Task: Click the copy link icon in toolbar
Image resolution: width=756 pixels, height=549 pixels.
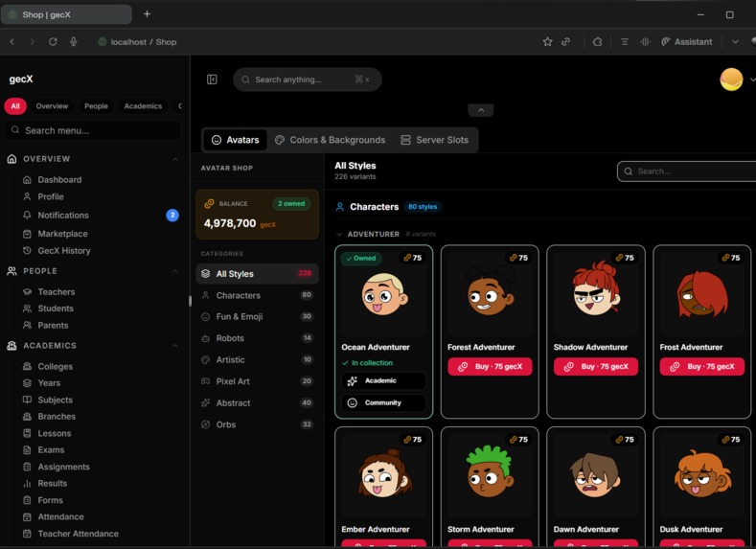Action: [x=565, y=42]
